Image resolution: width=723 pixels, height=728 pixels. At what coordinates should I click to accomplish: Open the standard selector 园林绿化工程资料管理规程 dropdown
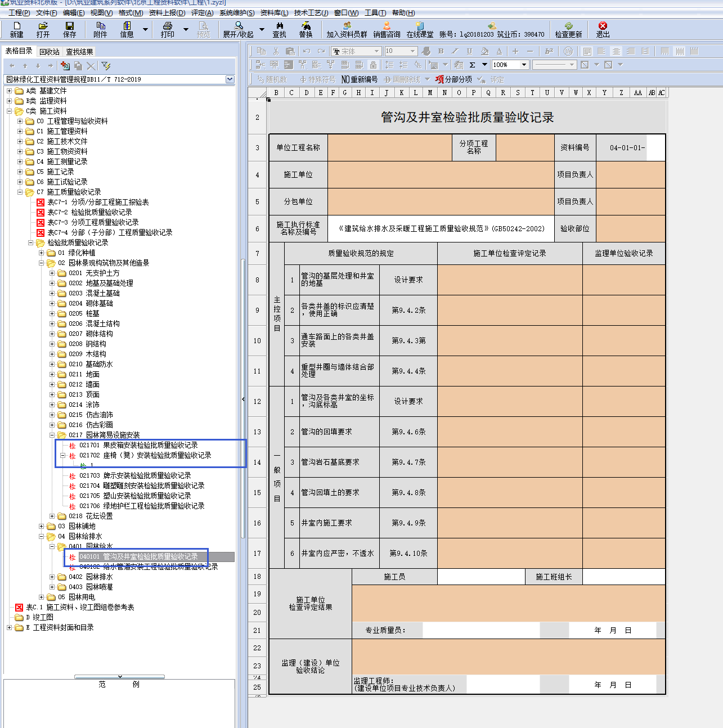[x=230, y=79]
